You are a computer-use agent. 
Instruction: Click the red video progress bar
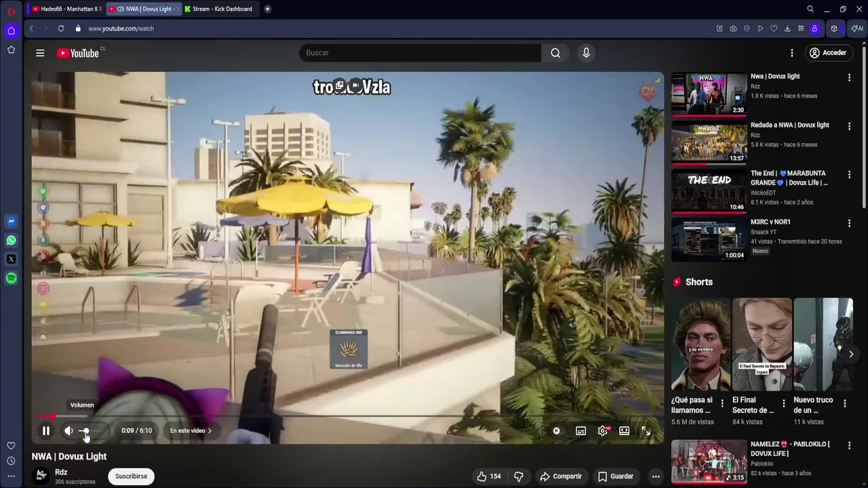(348, 416)
